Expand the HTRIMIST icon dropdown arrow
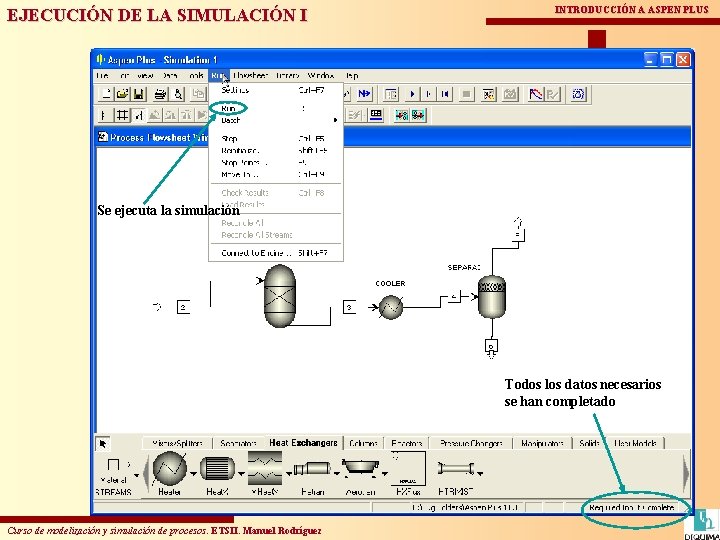 point(480,473)
